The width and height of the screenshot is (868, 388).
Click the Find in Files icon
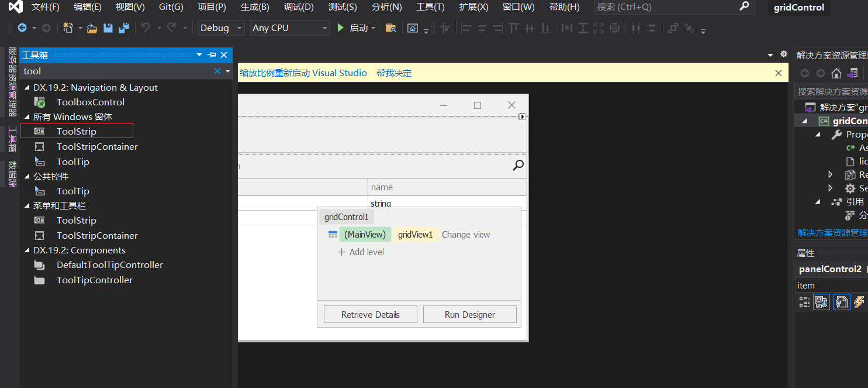pyautogui.click(x=390, y=28)
